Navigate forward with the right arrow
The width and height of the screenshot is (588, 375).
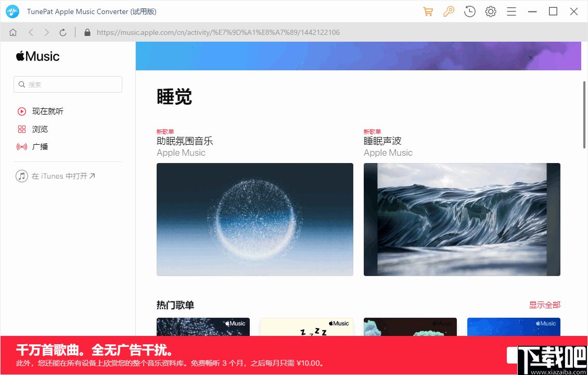point(46,33)
